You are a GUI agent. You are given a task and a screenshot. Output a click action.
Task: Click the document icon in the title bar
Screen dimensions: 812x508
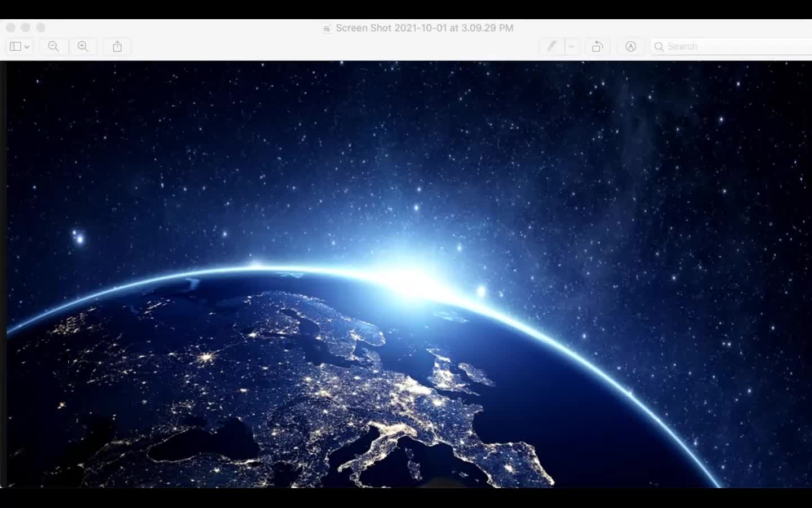tap(326, 28)
